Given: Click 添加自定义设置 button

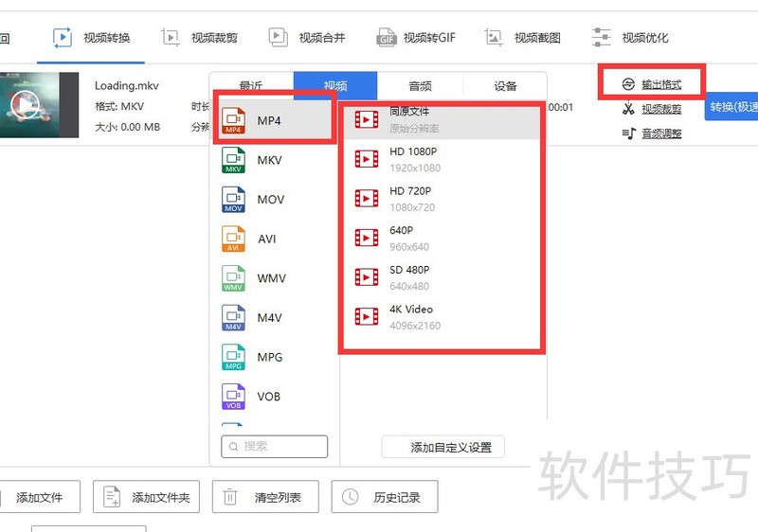Looking at the screenshot, I should coord(442,448).
